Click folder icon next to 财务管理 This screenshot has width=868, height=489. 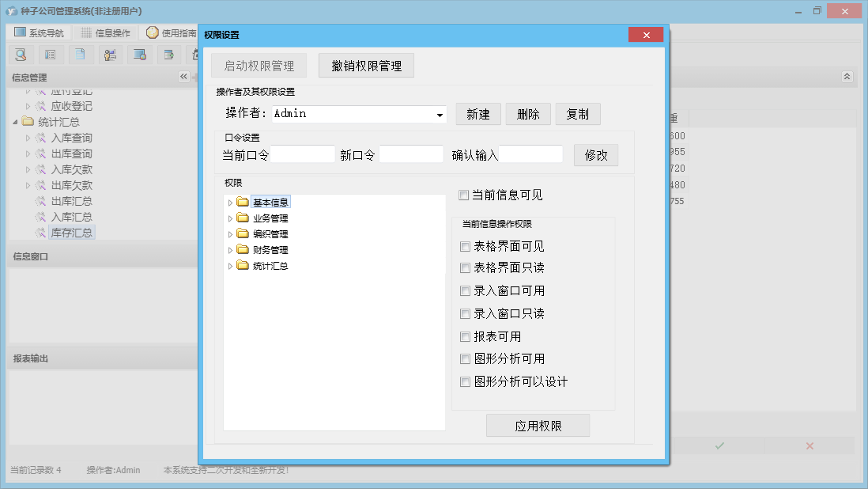[243, 249]
